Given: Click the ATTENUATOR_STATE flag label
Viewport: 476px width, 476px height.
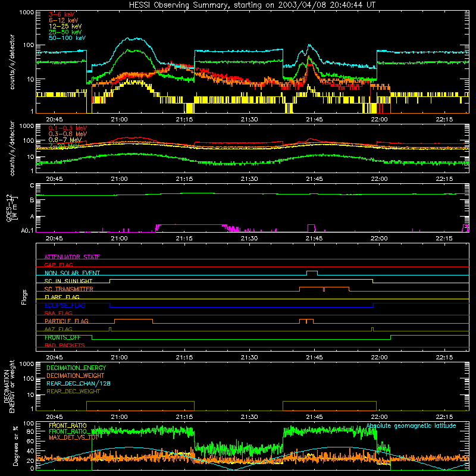Looking at the screenshot, I should click(x=72, y=257).
